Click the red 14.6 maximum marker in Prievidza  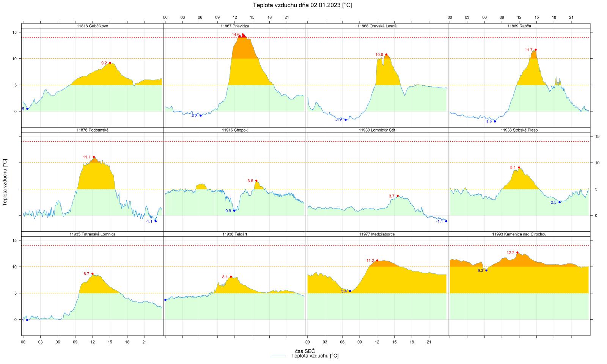click(243, 35)
